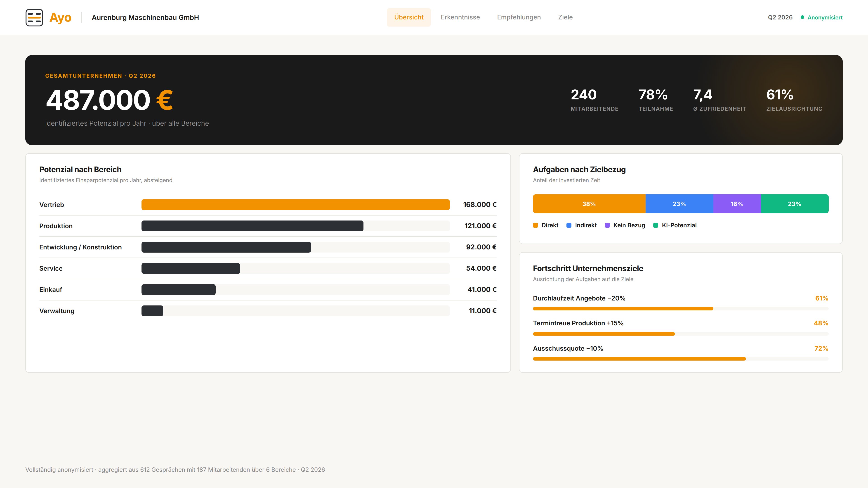The height and width of the screenshot is (488, 868).
Task: Click the Gesamtunternehmen · Q2 2026 label
Action: (x=100, y=76)
